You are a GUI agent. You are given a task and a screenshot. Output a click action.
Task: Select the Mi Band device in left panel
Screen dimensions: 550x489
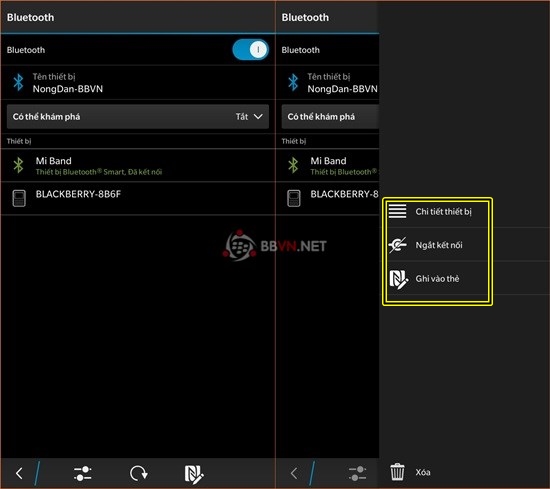(x=138, y=166)
